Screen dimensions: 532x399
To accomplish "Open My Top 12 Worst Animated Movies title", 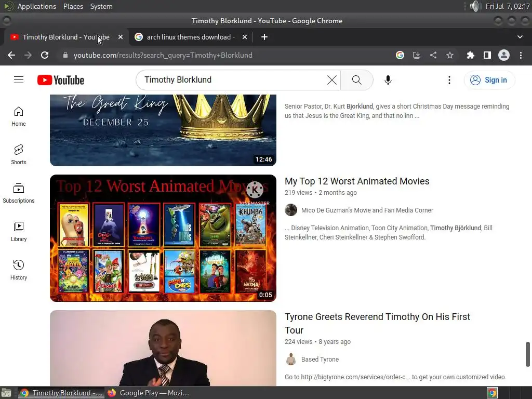I will click(357, 181).
